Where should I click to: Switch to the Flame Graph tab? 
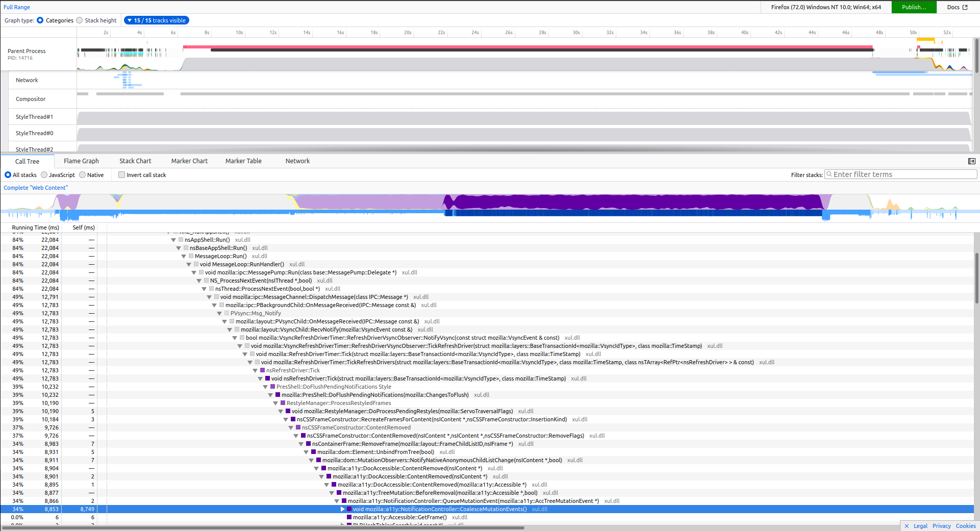(x=81, y=161)
